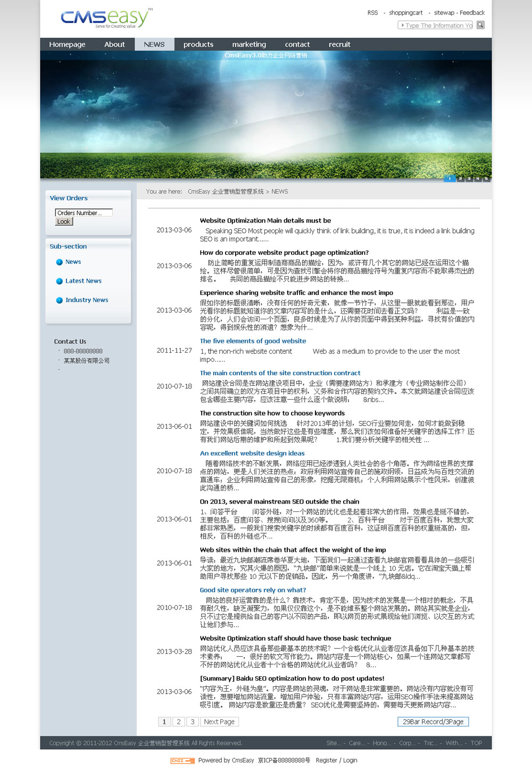The width and height of the screenshot is (532, 770).
Task: Click the CMSeasy logo
Action: (x=106, y=18)
